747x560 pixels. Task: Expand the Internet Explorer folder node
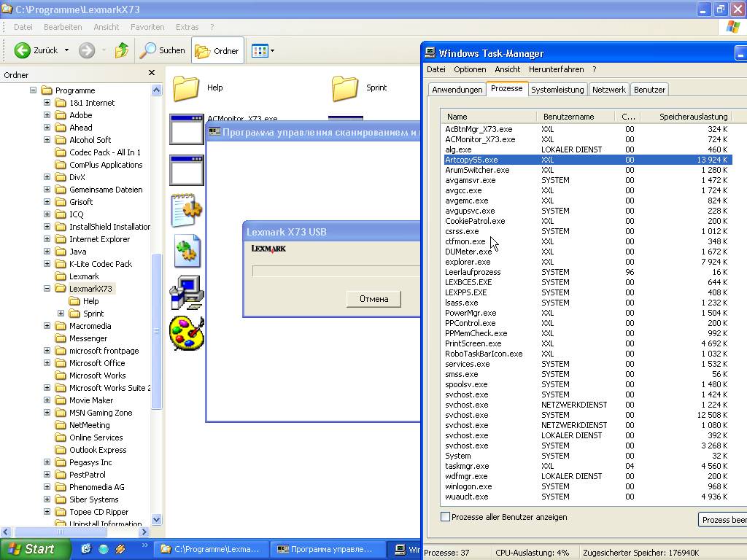point(47,238)
